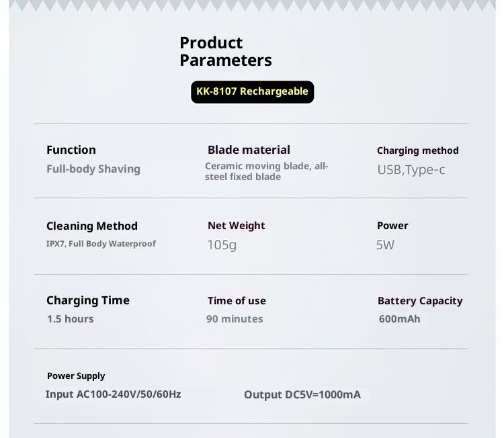Image resolution: width=504 pixels, height=438 pixels.
Task: Select the KK-8107 Rechargeable badge
Action: [x=252, y=91]
